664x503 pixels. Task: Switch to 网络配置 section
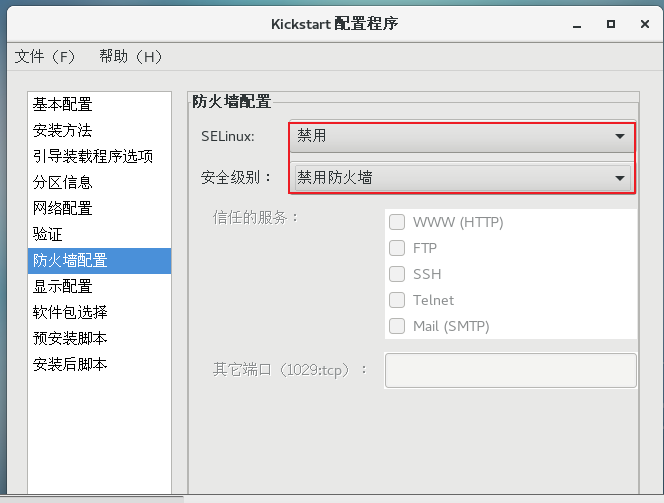coord(100,208)
